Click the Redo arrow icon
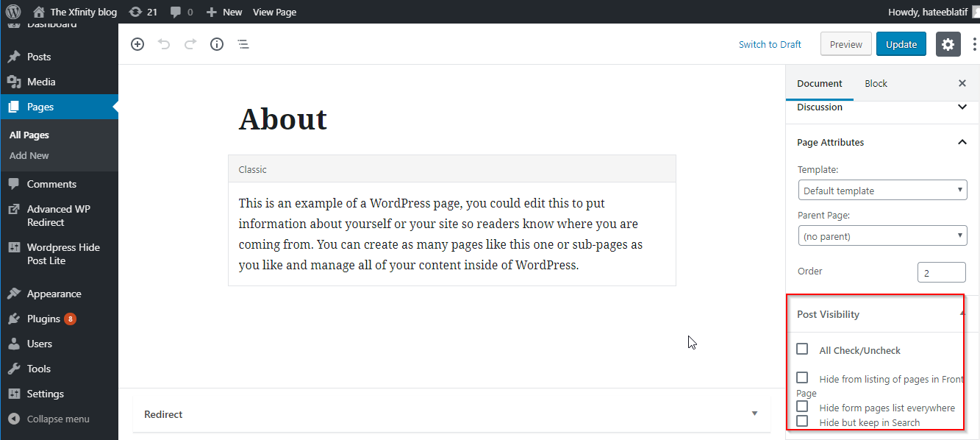Screen dimensions: 980x440 coord(190,44)
